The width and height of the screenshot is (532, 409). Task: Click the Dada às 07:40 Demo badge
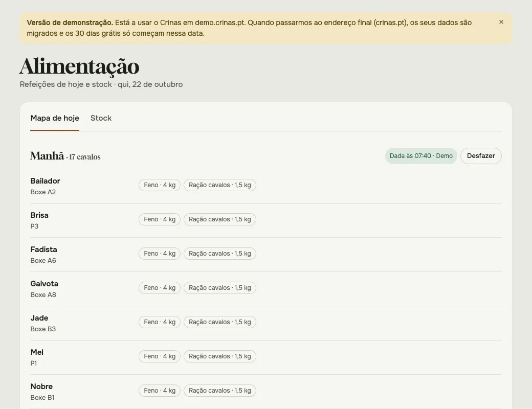click(x=421, y=155)
